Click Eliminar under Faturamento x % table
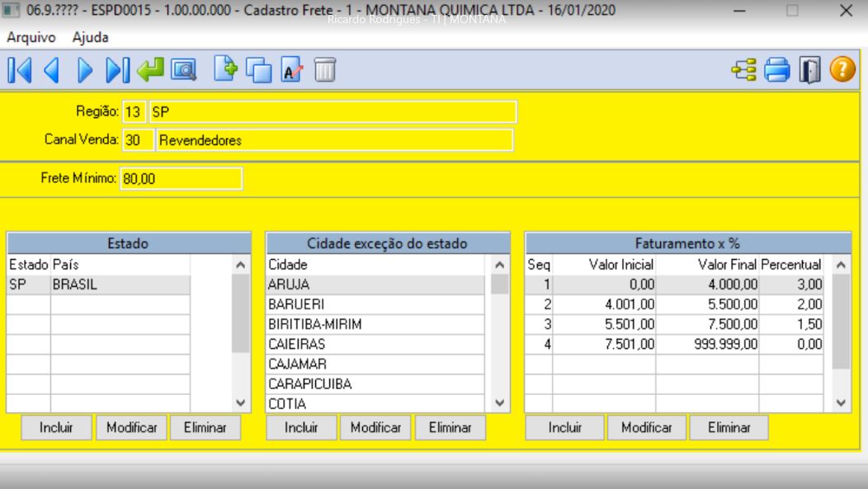Image resolution: width=868 pixels, height=489 pixels. pos(729,428)
